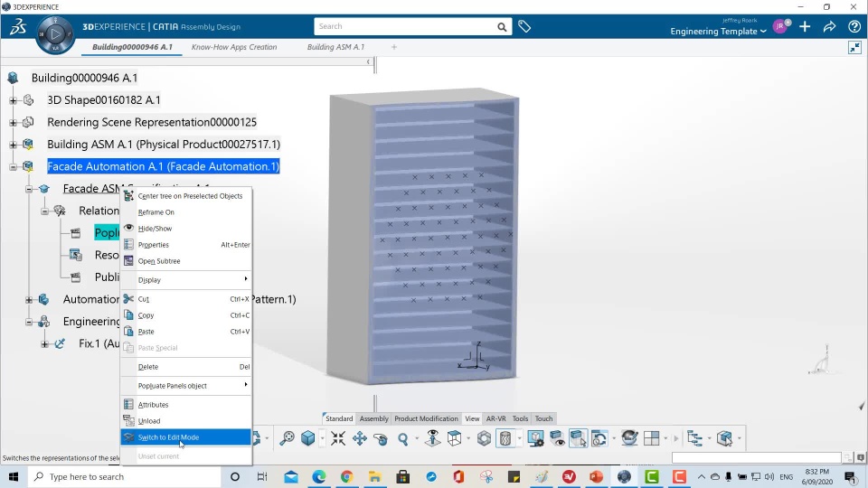Click the hexagon visualization icon

tap(484, 438)
